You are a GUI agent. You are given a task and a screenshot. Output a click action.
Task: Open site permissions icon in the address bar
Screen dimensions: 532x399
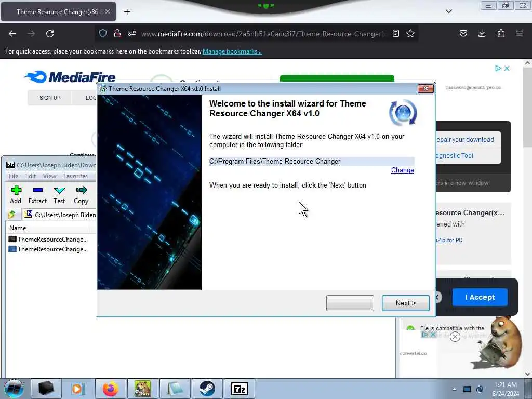(132, 33)
